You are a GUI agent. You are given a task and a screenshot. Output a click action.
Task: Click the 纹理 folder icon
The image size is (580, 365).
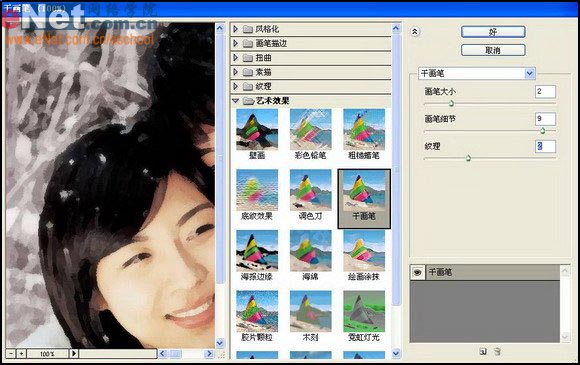[x=248, y=87]
